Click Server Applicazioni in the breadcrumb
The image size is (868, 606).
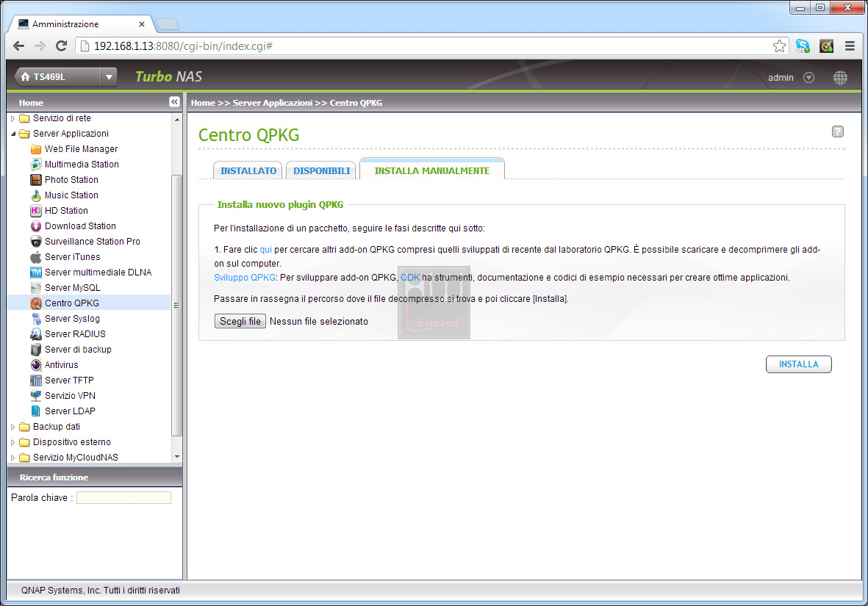tap(273, 103)
